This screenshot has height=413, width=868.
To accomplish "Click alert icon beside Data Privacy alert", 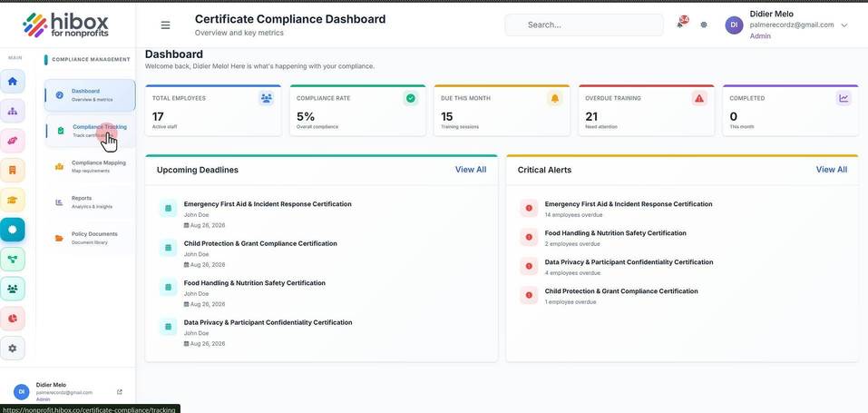I will tap(529, 266).
